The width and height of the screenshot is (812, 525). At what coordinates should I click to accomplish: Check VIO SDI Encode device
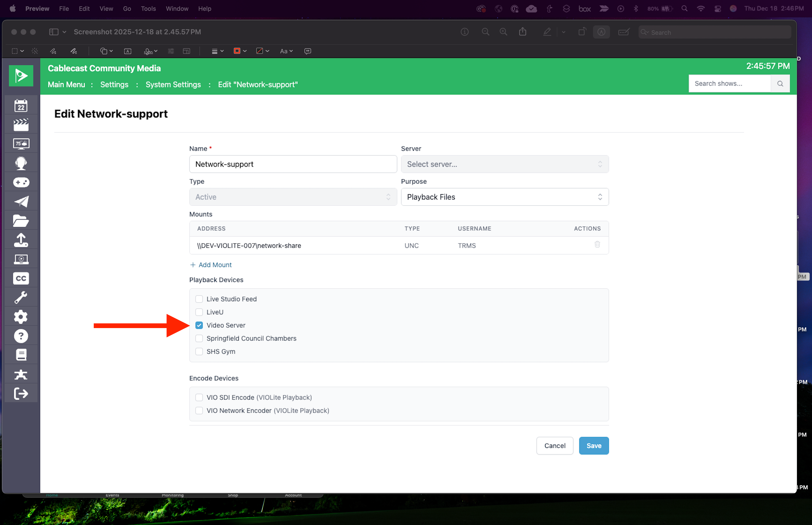pos(199,397)
